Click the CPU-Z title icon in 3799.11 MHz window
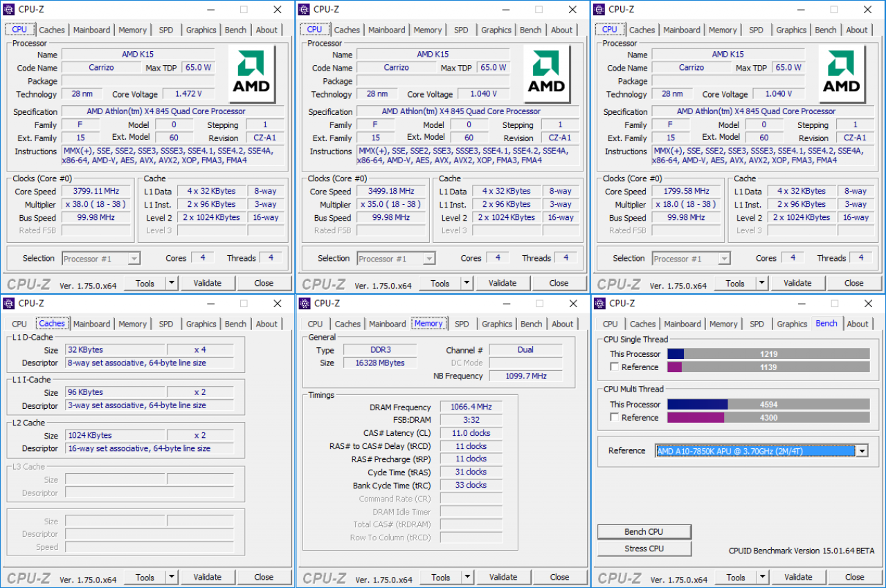The width and height of the screenshot is (886, 588). point(9,10)
